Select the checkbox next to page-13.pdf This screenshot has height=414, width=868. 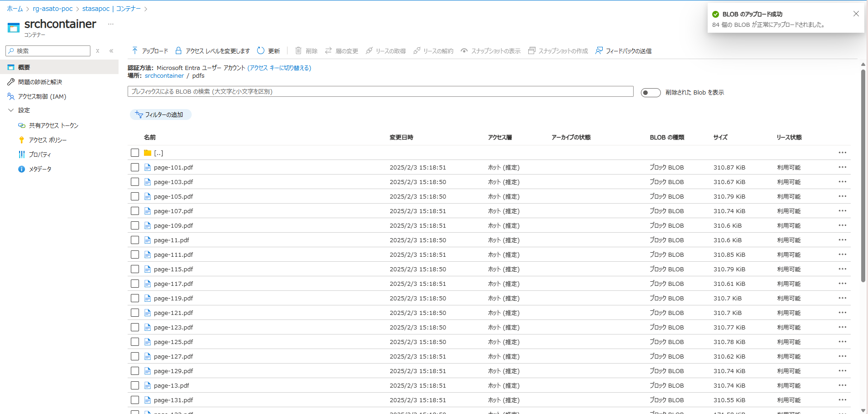pos(134,385)
